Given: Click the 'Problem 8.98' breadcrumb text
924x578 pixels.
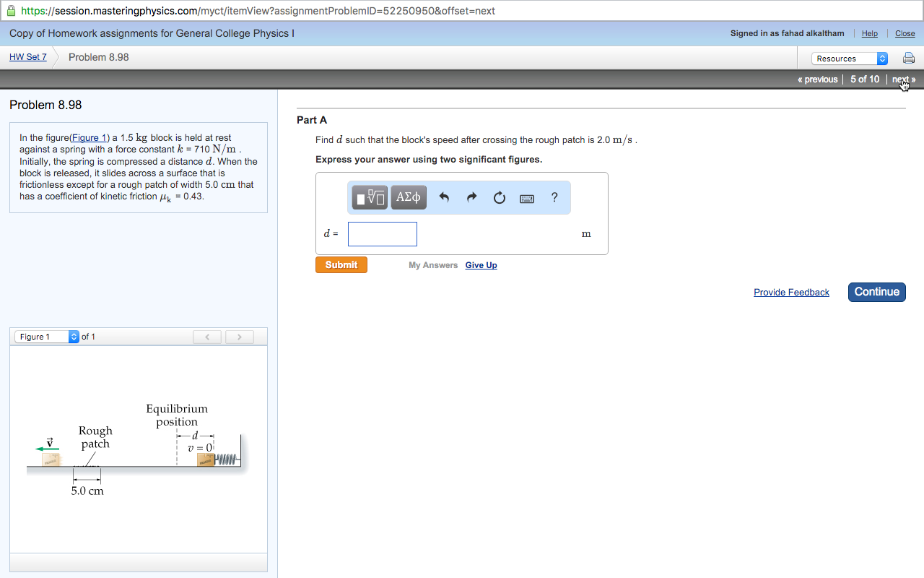Looking at the screenshot, I should [x=99, y=57].
